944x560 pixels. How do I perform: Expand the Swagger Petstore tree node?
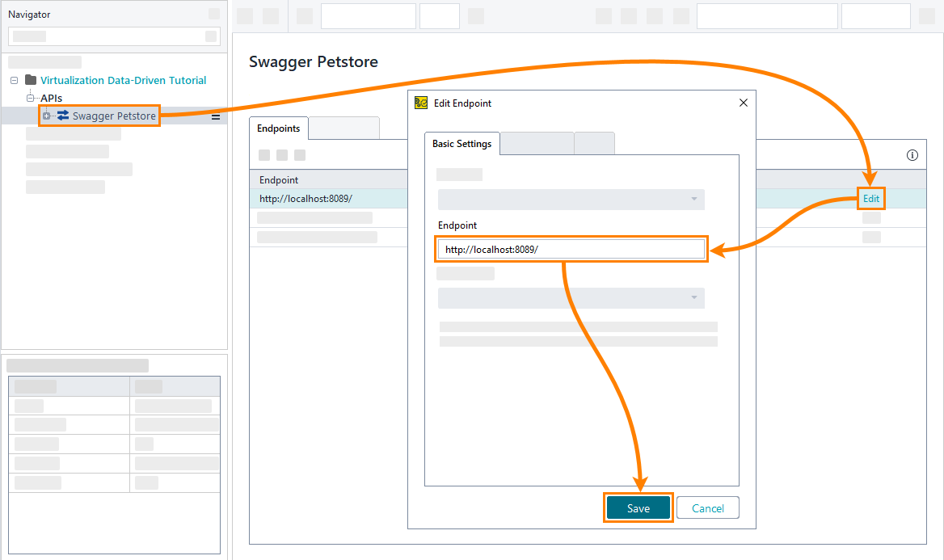(x=46, y=116)
